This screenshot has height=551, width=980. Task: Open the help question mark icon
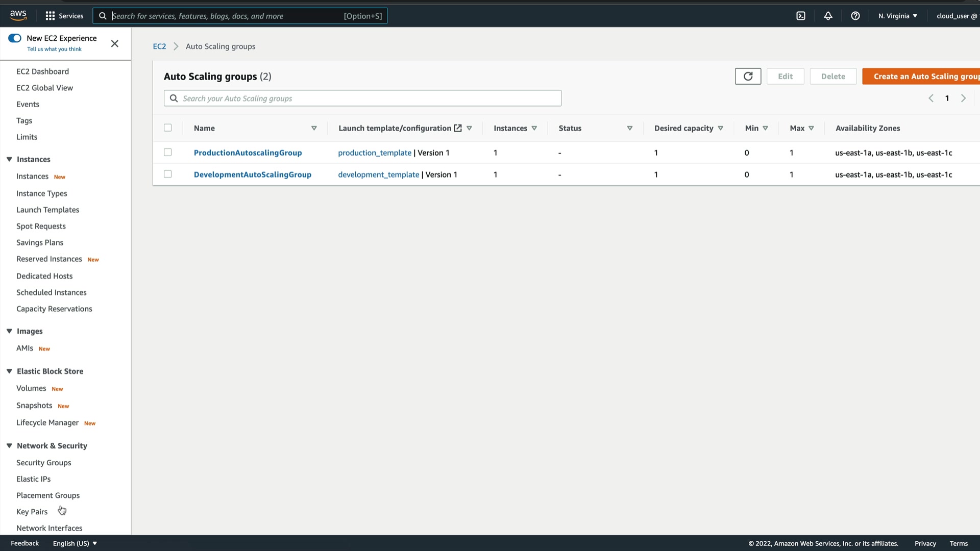(855, 16)
